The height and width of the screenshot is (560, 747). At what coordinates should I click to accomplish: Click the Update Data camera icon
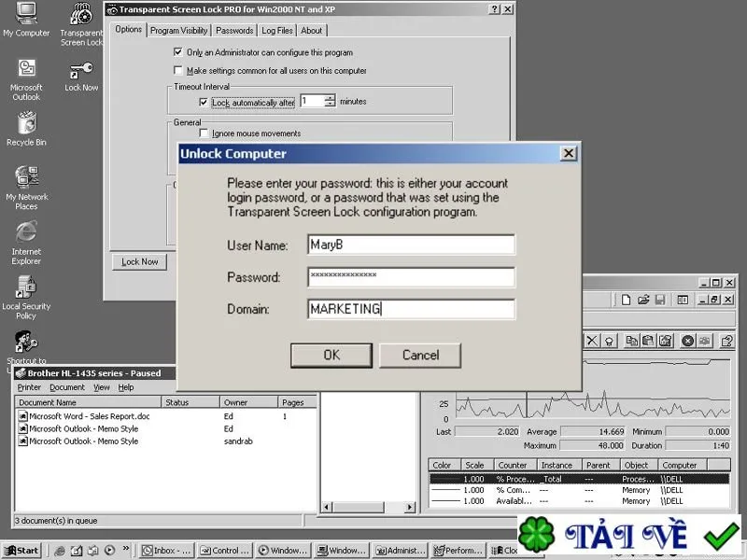(x=705, y=341)
